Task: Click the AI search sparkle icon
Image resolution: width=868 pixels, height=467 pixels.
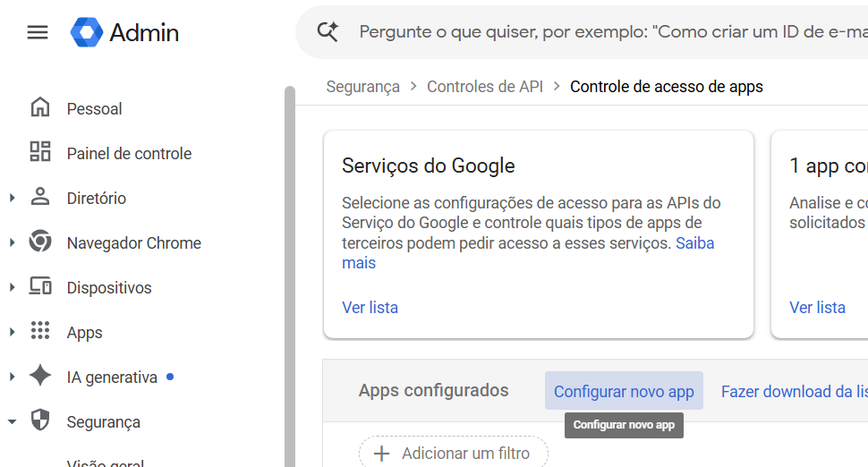Action: pyautogui.click(x=328, y=31)
